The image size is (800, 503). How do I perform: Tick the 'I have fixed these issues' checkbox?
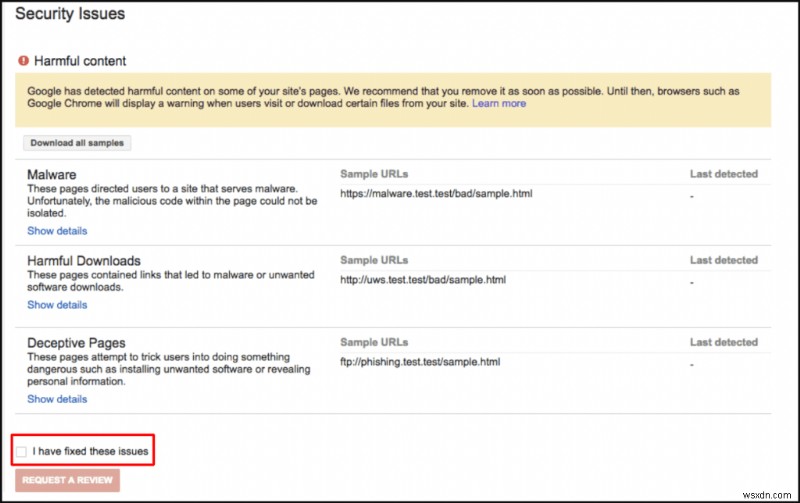[x=22, y=452]
